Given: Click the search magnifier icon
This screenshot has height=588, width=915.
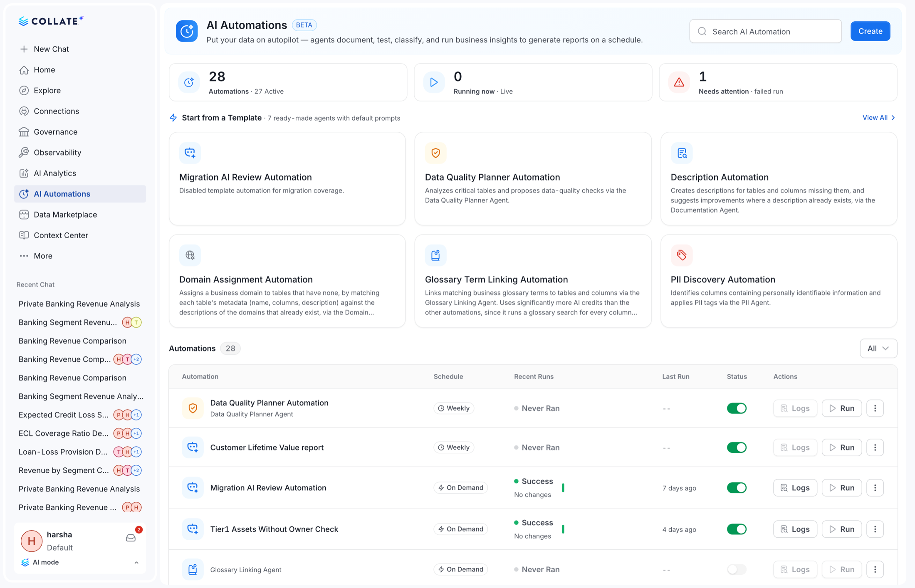Looking at the screenshot, I should point(702,31).
